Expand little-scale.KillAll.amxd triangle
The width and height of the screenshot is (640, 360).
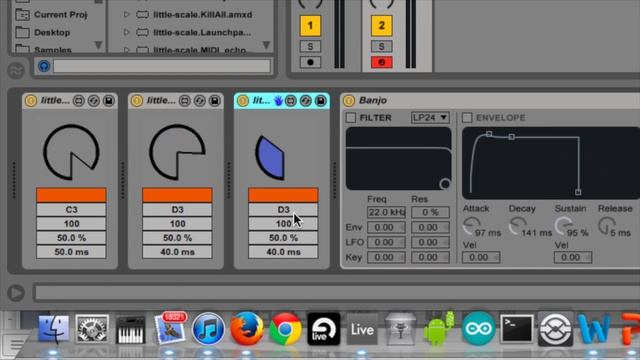127,14
